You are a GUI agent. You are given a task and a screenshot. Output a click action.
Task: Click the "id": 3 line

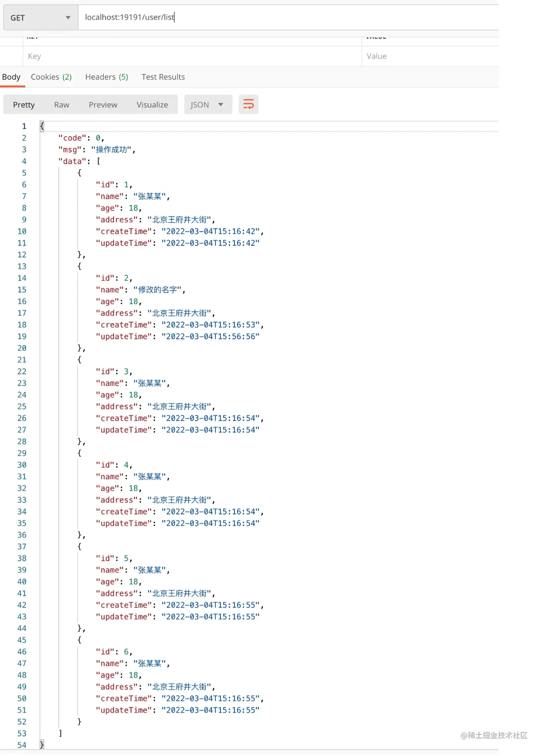click(114, 372)
